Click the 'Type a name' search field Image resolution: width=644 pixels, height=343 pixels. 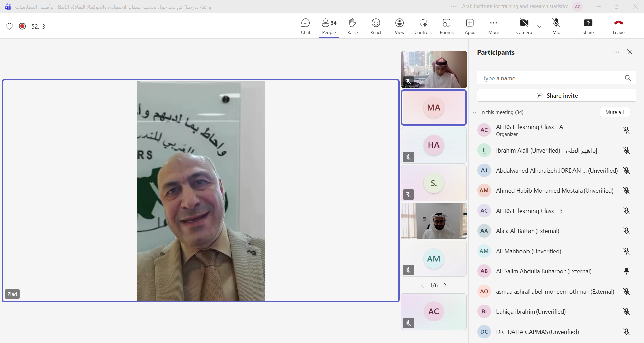point(551,78)
